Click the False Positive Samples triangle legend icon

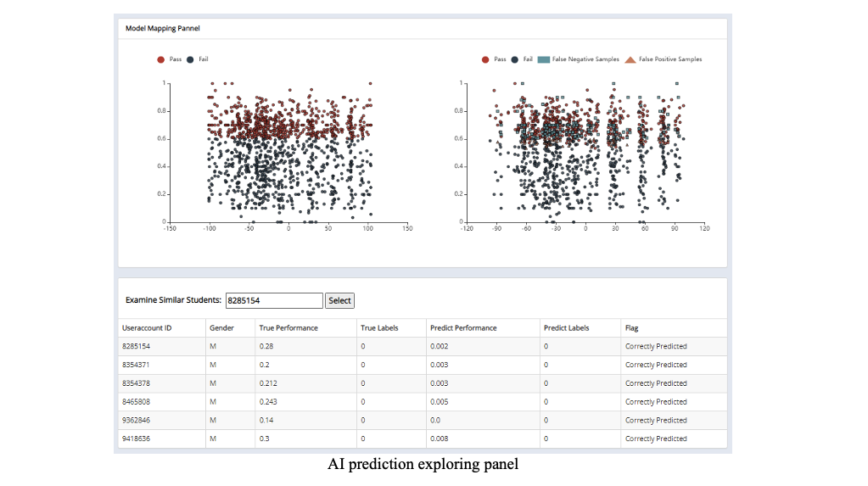[630, 59]
